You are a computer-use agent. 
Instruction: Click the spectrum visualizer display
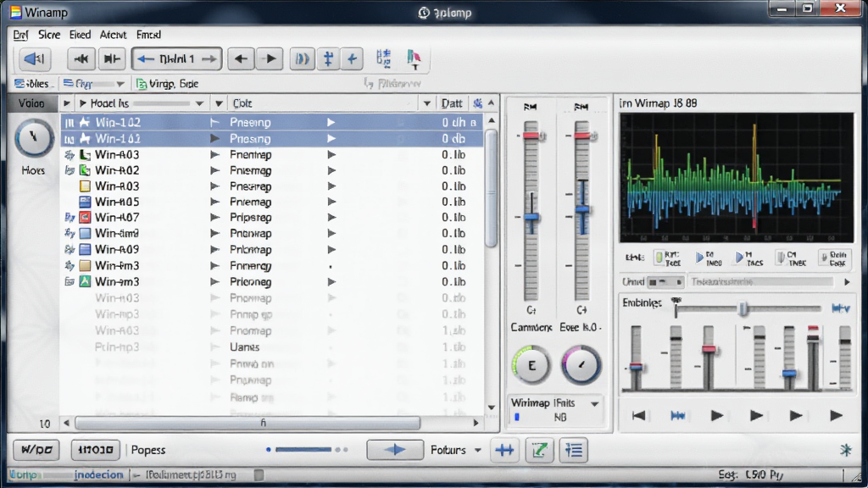(737, 178)
